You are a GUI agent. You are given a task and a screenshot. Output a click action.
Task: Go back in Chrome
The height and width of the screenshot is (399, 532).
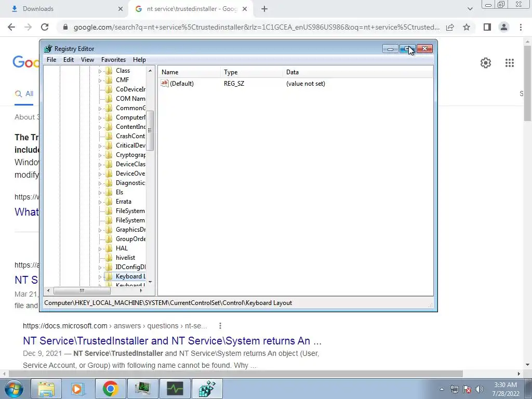[11, 27]
